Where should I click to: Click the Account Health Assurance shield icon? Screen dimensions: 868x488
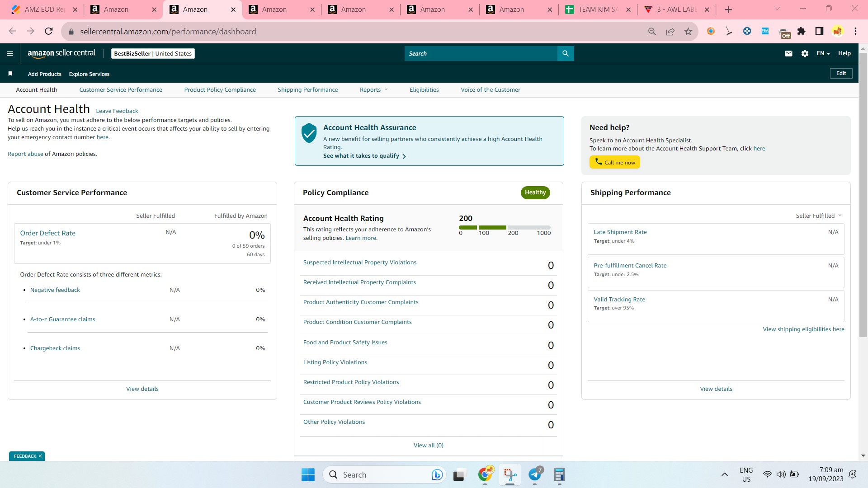(x=309, y=133)
